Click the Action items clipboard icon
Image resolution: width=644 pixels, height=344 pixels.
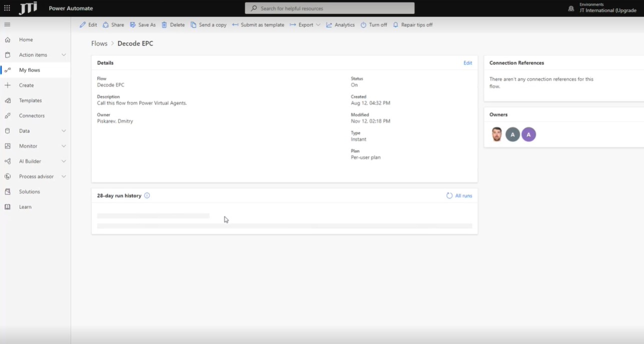coord(8,55)
